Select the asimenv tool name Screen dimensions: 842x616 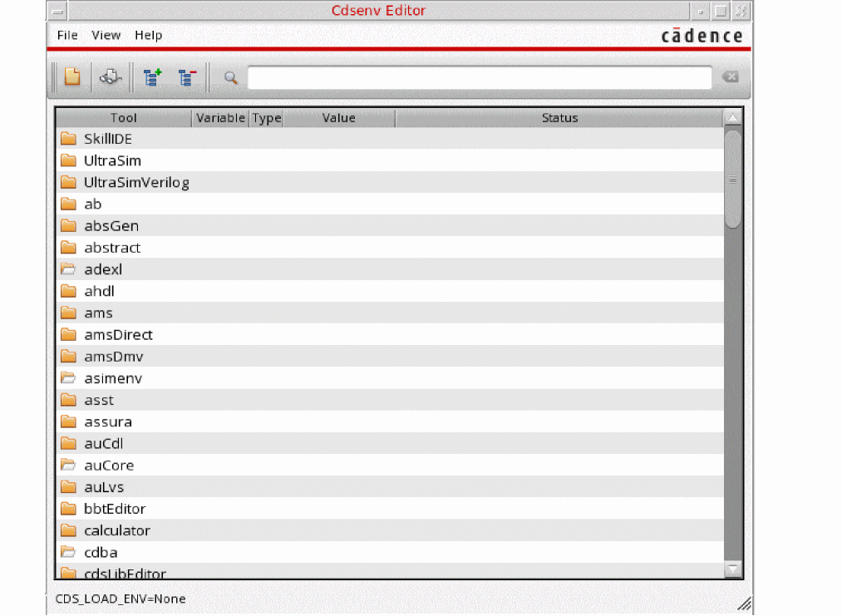click(x=113, y=378)
